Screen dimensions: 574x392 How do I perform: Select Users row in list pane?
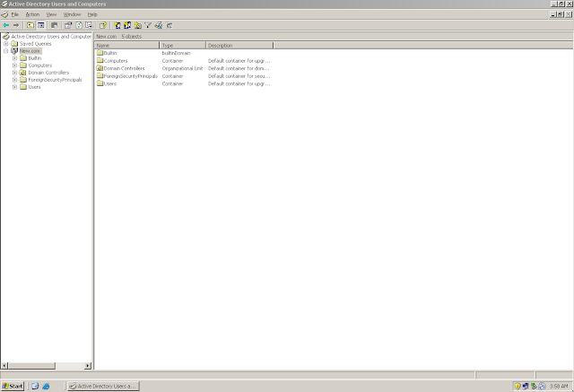[x=183, y=83]
